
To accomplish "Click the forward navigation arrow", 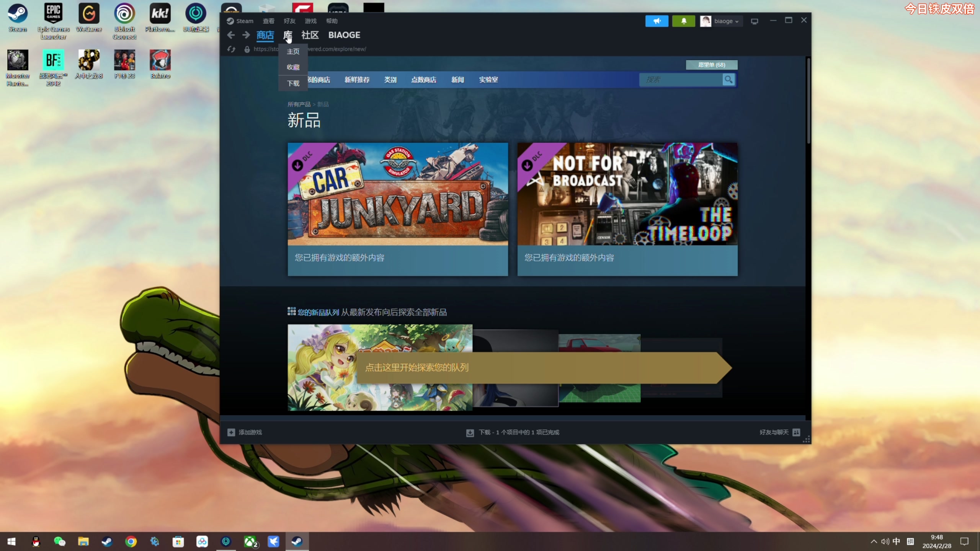I will 246,35.
